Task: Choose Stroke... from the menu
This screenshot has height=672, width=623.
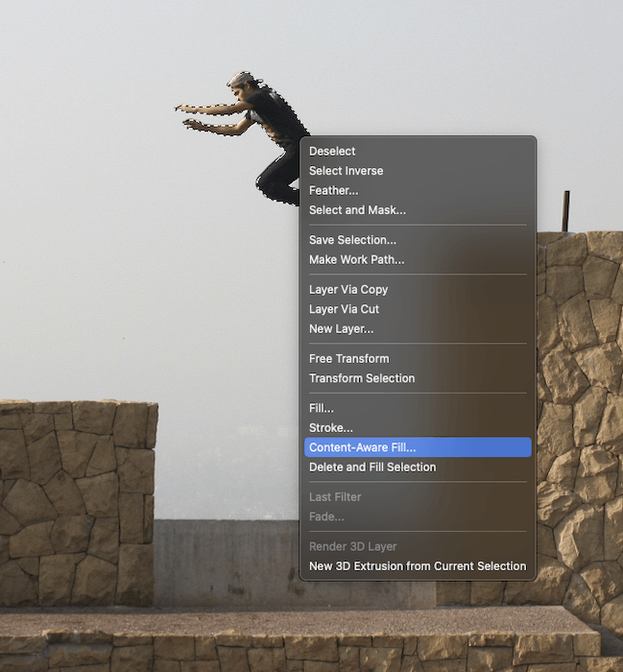Action: [418, 428]
